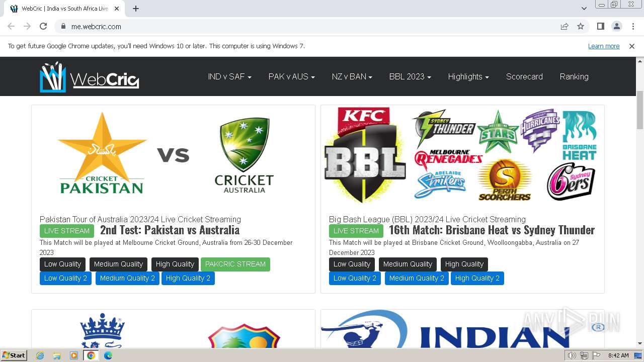Click the Action Center flag tray icon
Viewport: 644px width, 362px height.
(596, 355)
